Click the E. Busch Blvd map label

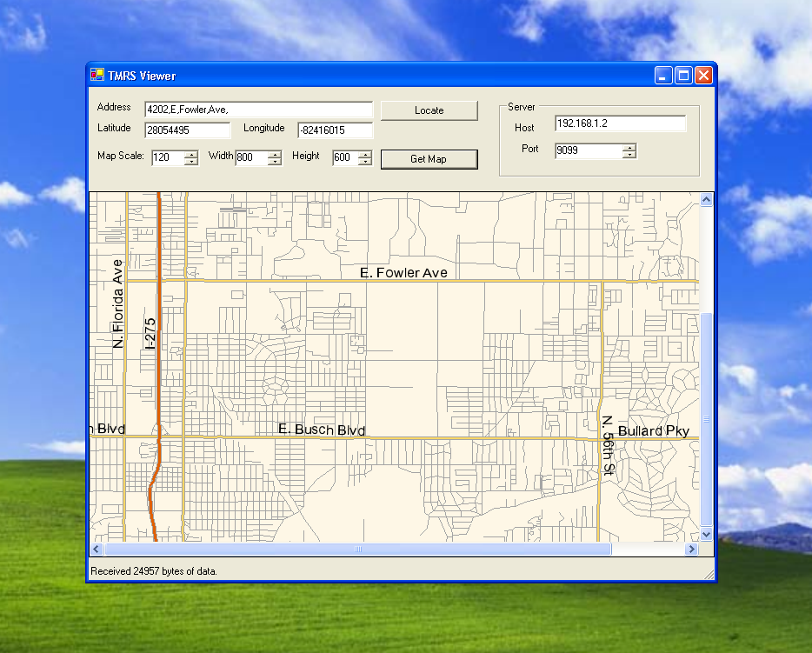pos(322,430)
